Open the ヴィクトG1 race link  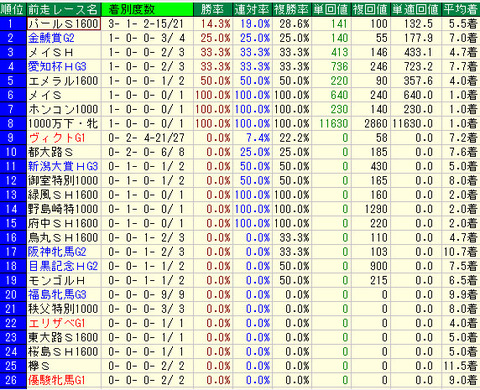[x=57, y=138]
